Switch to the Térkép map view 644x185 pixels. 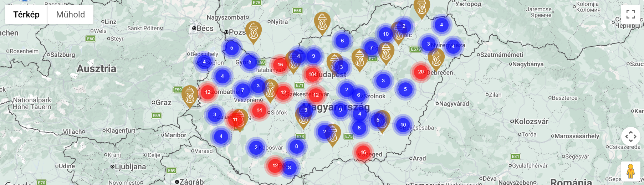[26, 14]
